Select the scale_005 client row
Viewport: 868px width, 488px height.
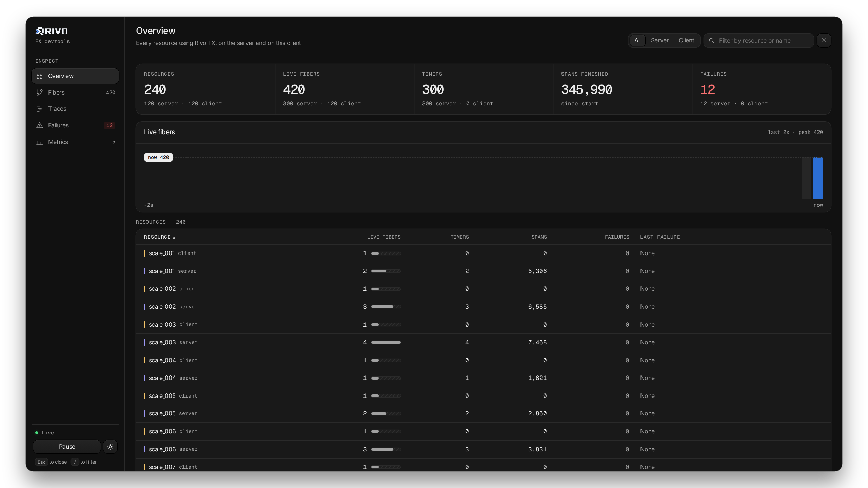484,396
